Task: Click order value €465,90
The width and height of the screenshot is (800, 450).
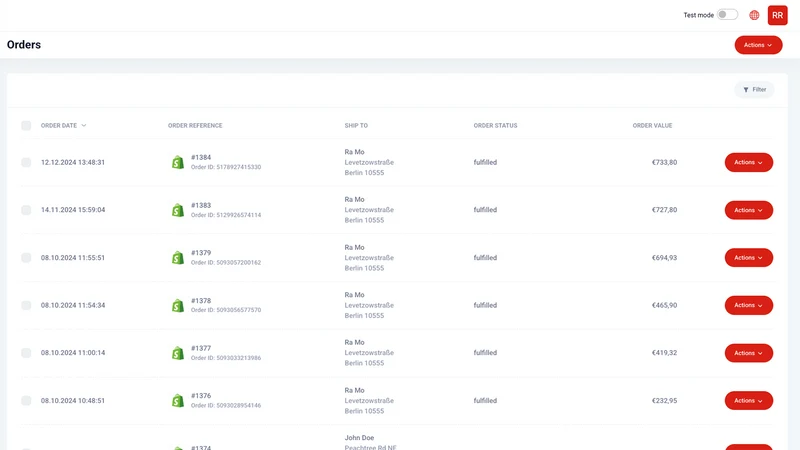Action: pos(664,305)
